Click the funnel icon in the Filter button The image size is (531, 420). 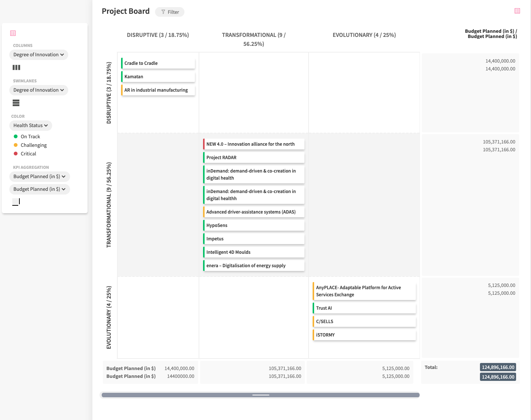click(x=163, y=12)
